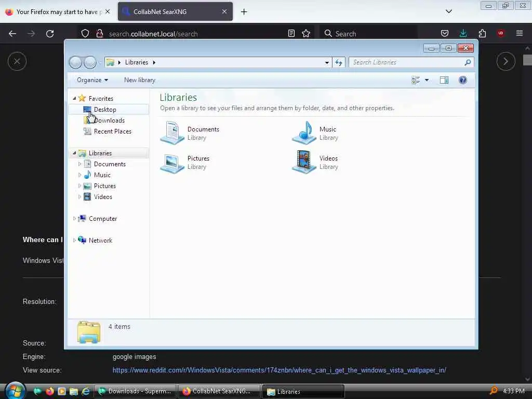Click the refresh button beside address bar
This screenshot has width=532, height=399.
coord(339,62)
